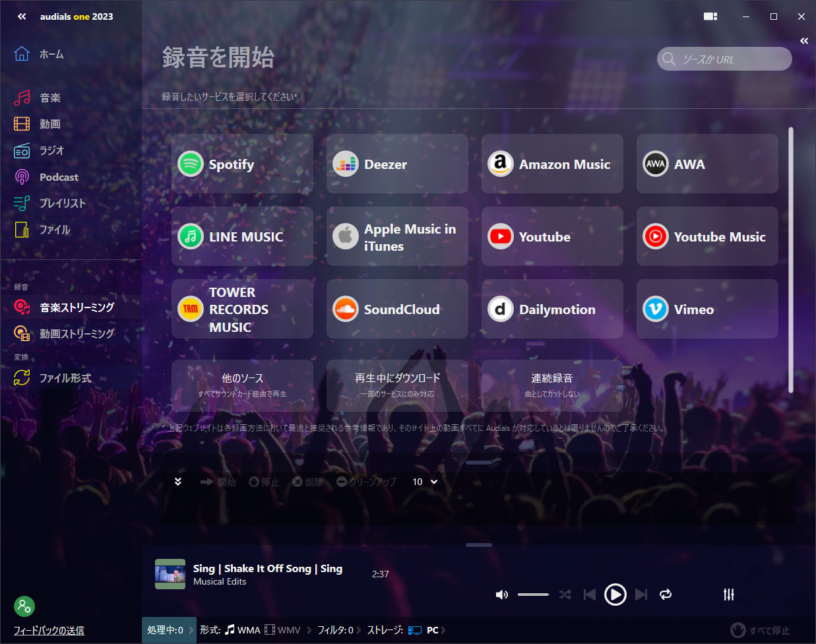The width and height of the screenshot is (816, 644).
Task: Open the green user account icon
Action: pos(24,606)
